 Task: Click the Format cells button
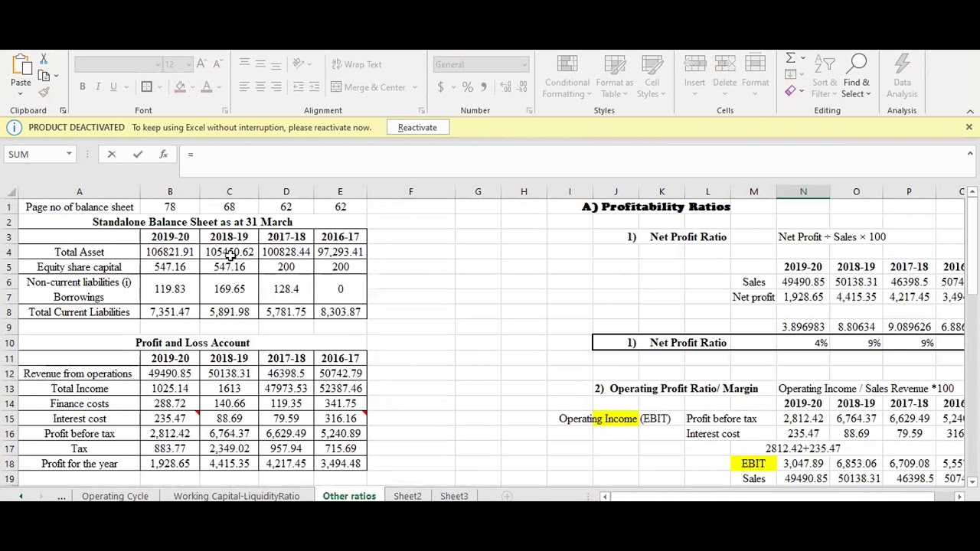click(755, 77)
